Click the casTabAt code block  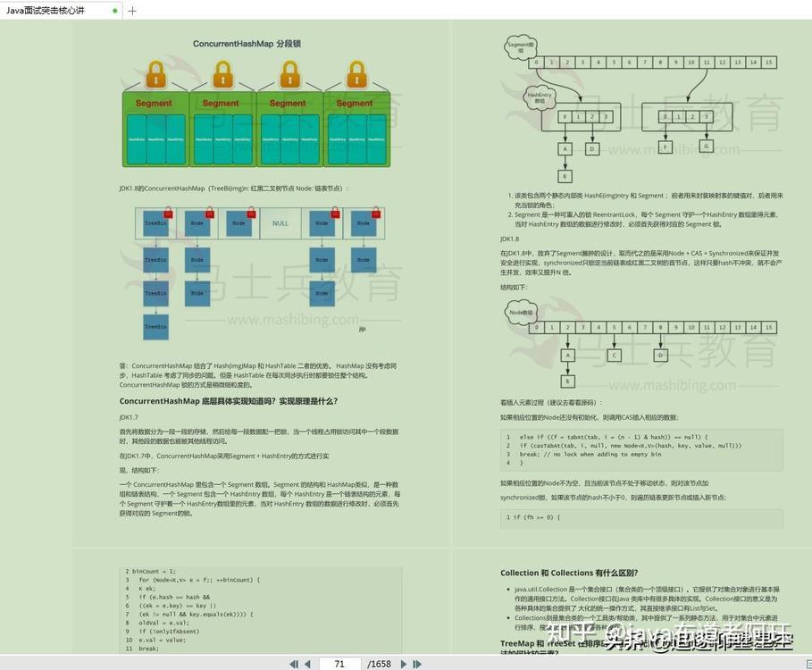[641, 449]
